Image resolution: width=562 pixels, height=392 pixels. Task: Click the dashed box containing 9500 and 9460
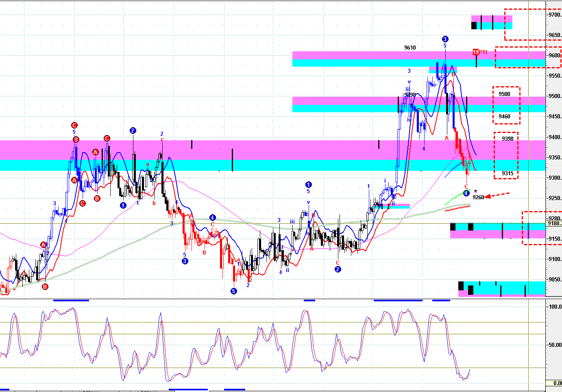(x=506, y=105)
